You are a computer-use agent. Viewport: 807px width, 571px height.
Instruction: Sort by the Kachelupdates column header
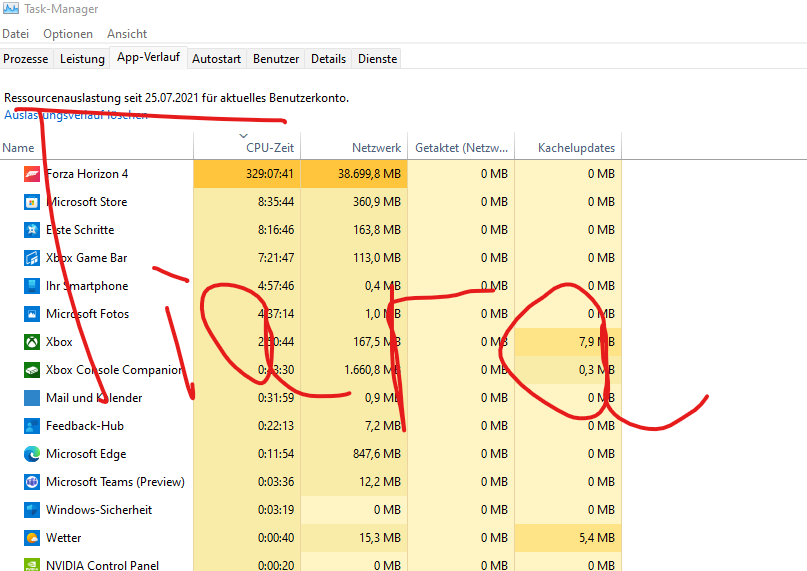pos(568,146)
